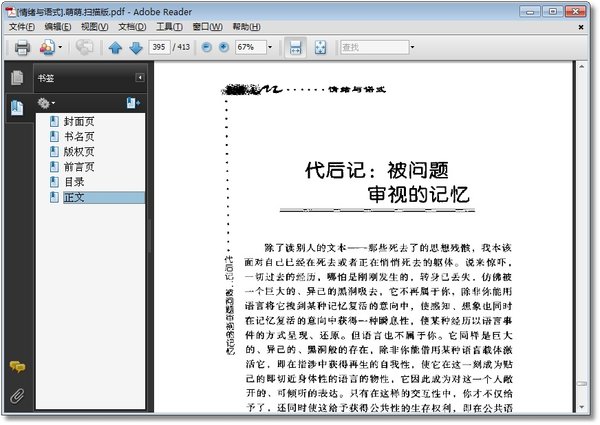Select the 版权页 bookmark
600x425 pixels.
click(x=79, y=152)
